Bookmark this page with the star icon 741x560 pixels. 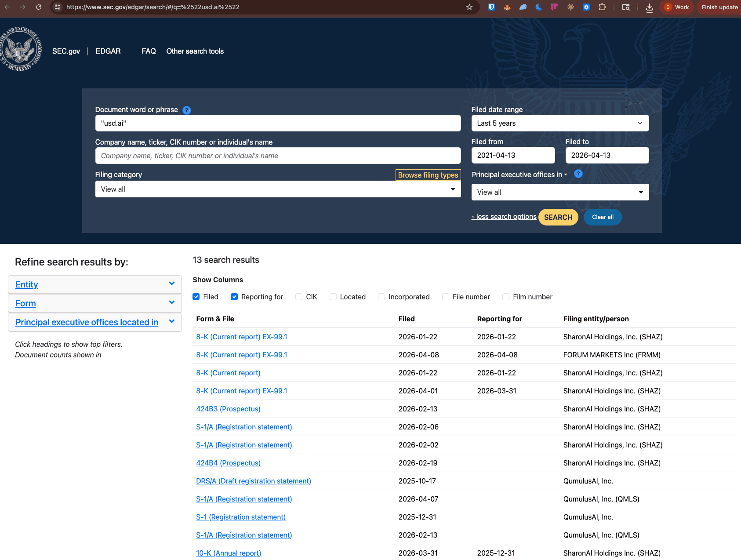tap(469, 7)
